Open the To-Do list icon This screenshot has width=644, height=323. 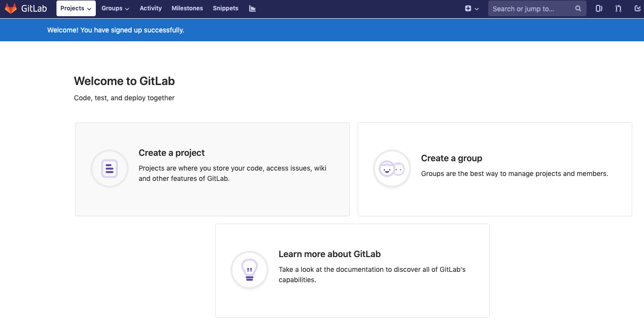638,8
